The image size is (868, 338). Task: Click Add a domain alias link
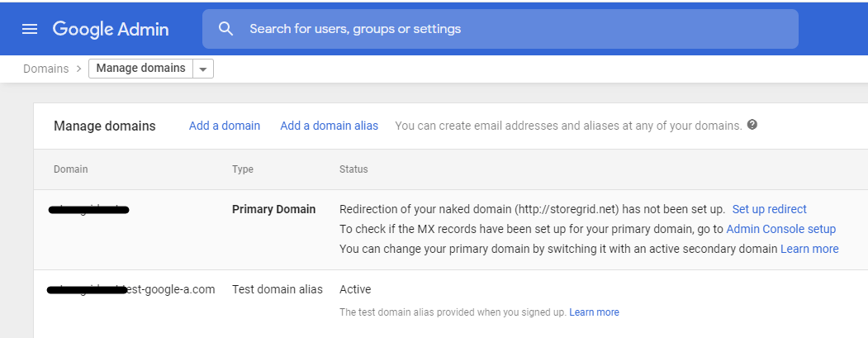click(330, 126)
